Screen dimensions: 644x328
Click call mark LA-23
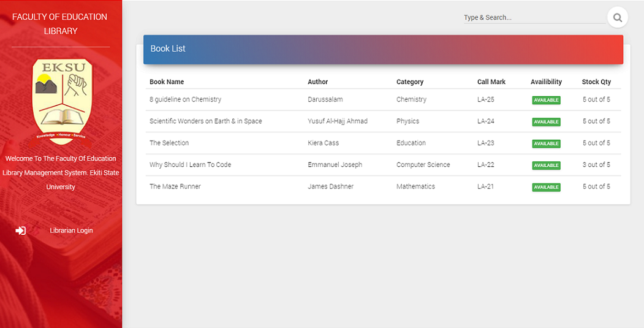[x=486, y=143]
